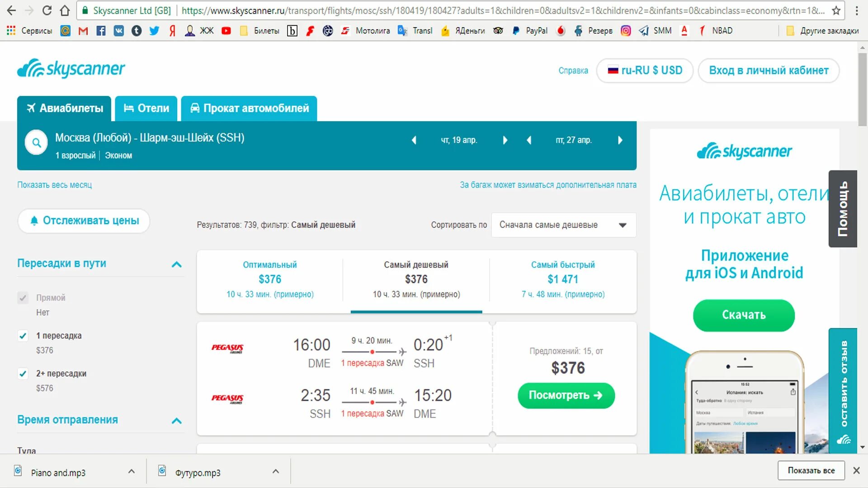Open the Оставить отзыв feedback tab
This screenshot has height=488, width=868.
(x=843, y=391)
